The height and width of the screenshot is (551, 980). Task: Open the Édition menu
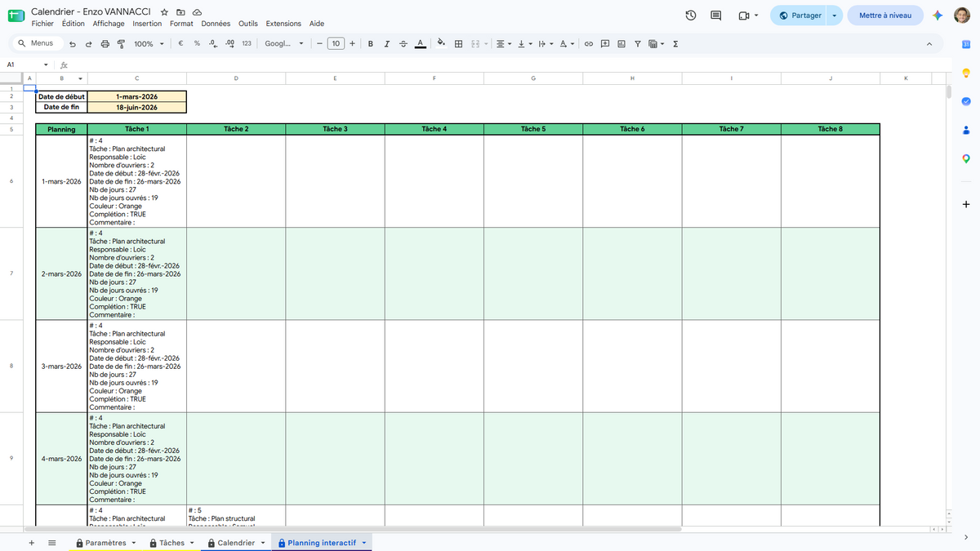pyautogui.click(x=73, y=24)
